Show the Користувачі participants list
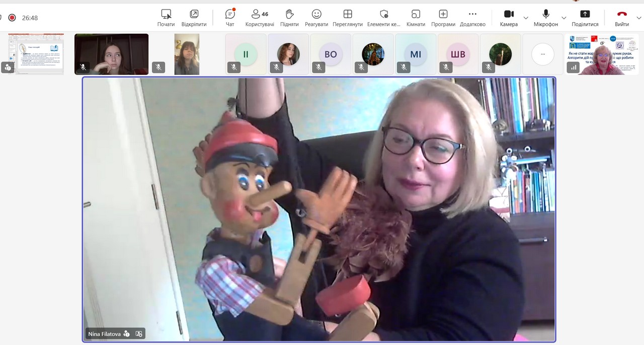Screen dimensions: 644x345 [260, 18]
